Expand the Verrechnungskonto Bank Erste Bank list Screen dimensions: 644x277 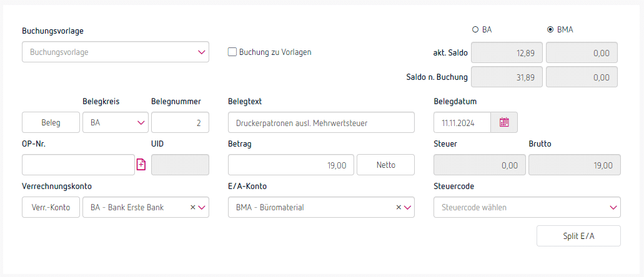click(202, 207)
